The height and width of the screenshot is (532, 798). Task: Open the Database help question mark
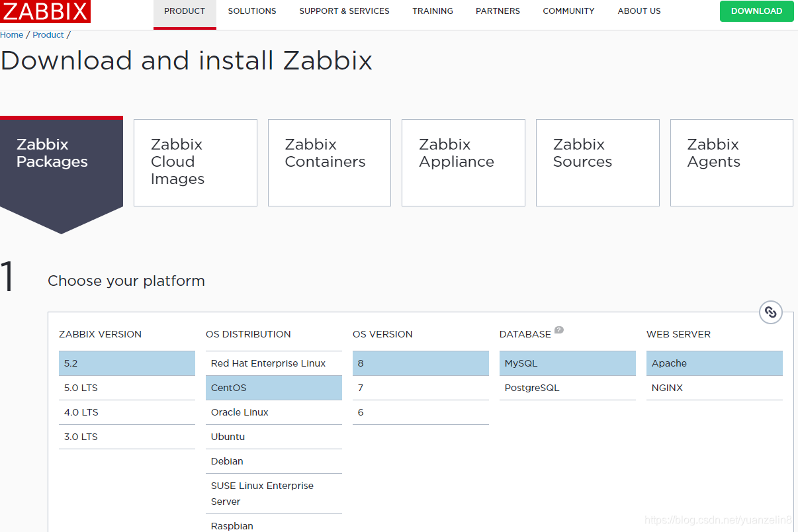[559, 330]
